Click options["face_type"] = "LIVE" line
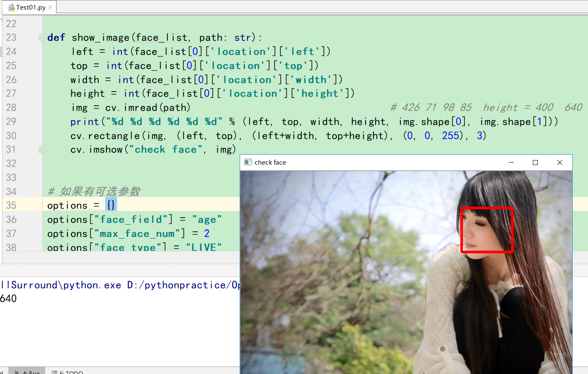The image size is (588, 374). tap(134, 247)
